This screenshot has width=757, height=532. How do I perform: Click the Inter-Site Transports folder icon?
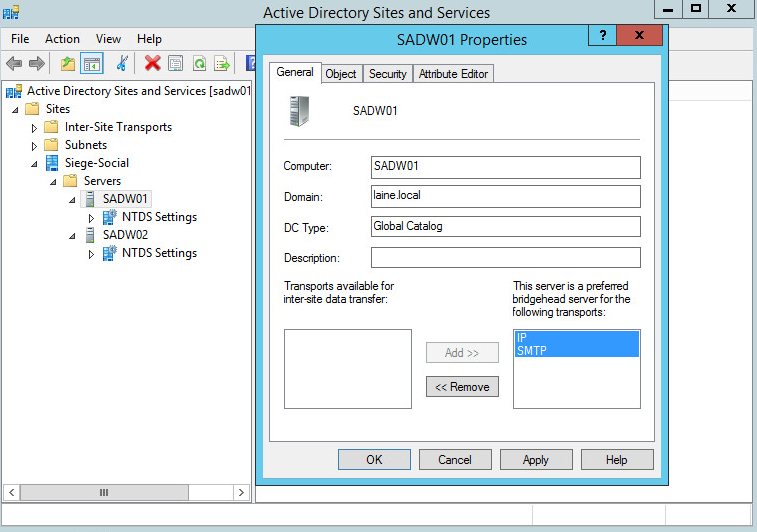tap(51, 127)
